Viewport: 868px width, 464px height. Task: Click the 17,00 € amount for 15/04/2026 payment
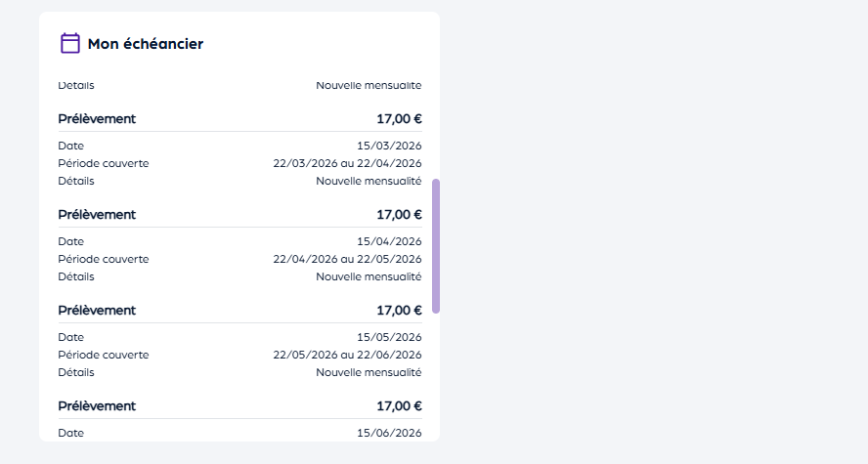(x=399, y=215)
